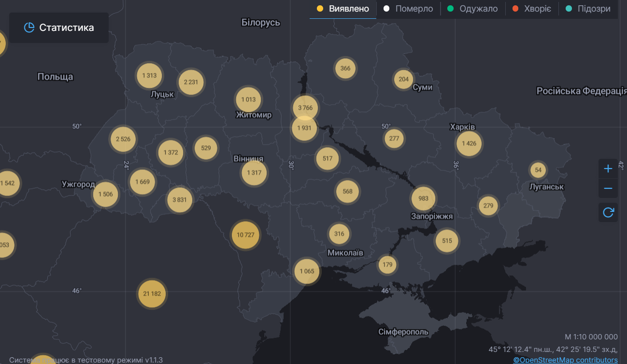This screenshot has width=627, height=364.
Task: Select the 3 831 case marker
Action: pyautogui.click(x=180, y=199)
